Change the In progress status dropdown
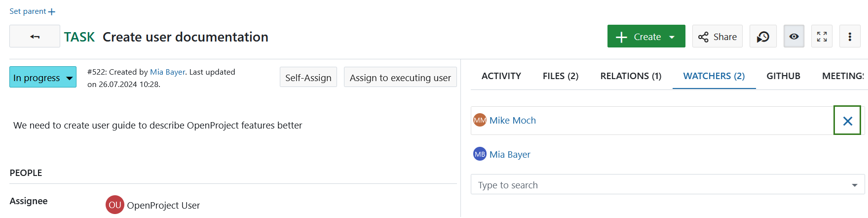 coord(43,78)
